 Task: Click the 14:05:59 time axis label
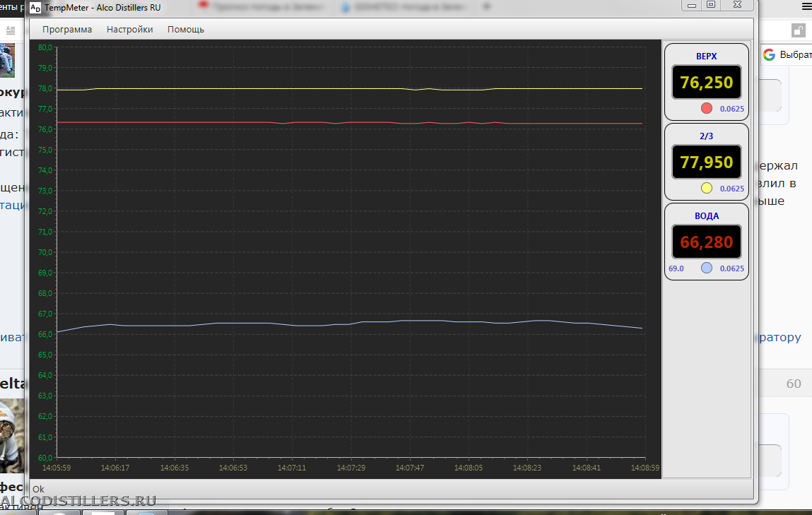tap(57, 468)
